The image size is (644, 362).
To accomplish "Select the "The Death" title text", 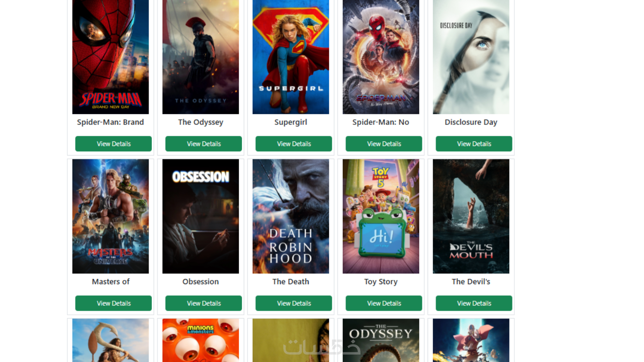I will [290, 281].
